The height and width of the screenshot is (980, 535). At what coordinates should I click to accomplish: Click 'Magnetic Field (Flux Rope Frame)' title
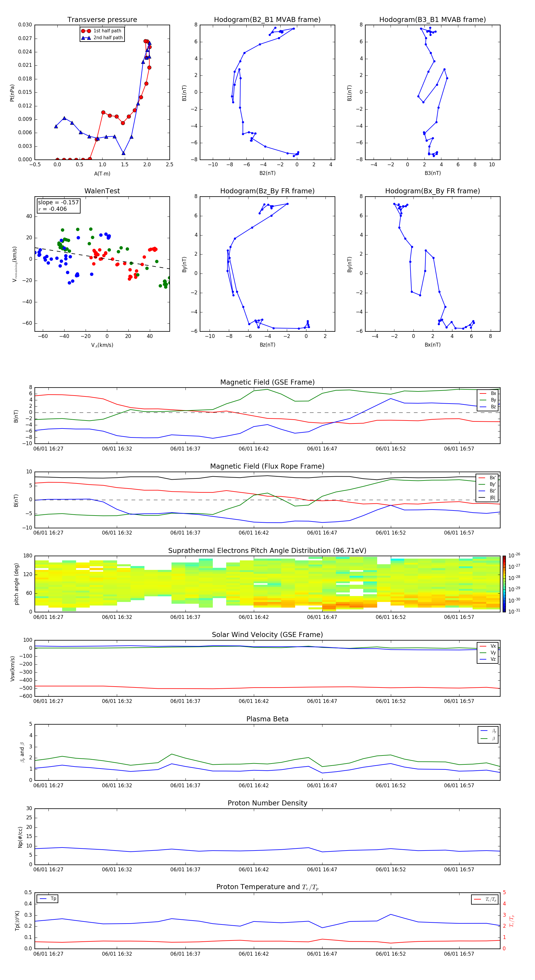[267, 467]
